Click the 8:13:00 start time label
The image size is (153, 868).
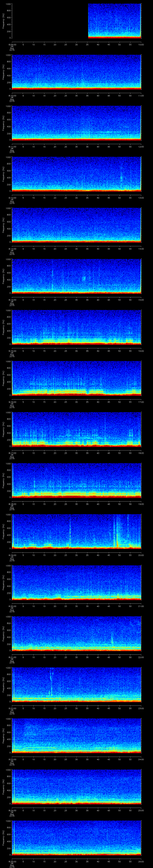[12, 249]
